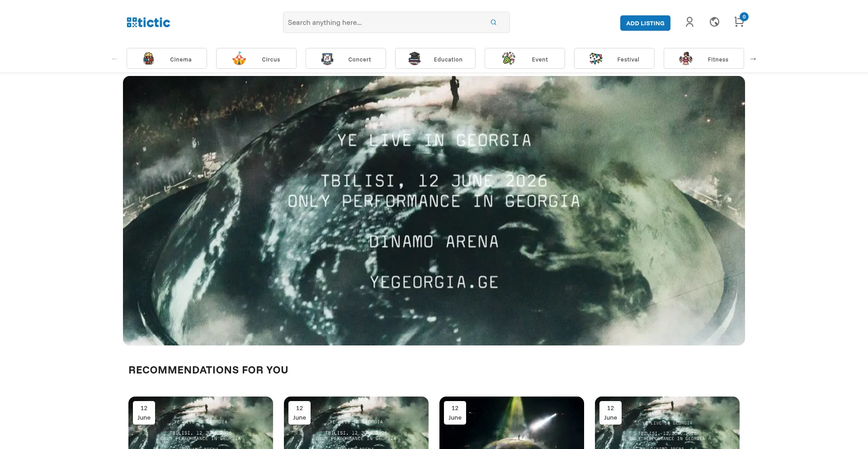Click the search magnifier icon
Viewport: 868px width, 449px height.
494,23
